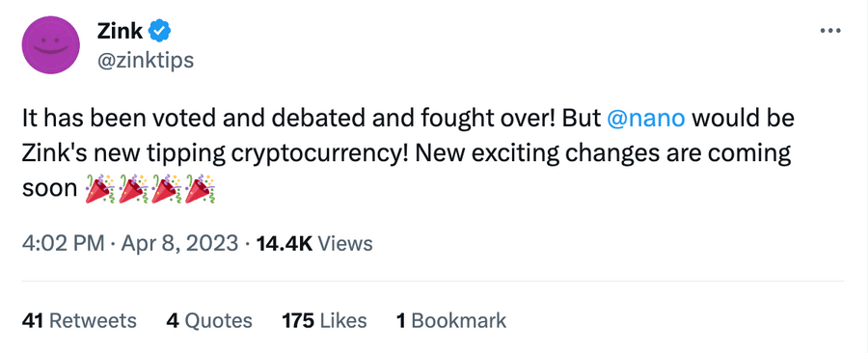
Task: Open the @zinktips handle link
Action: 145,60
